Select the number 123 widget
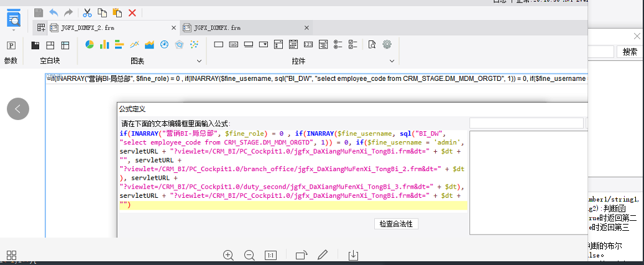 pyautogui.click(x=308, y=44)
